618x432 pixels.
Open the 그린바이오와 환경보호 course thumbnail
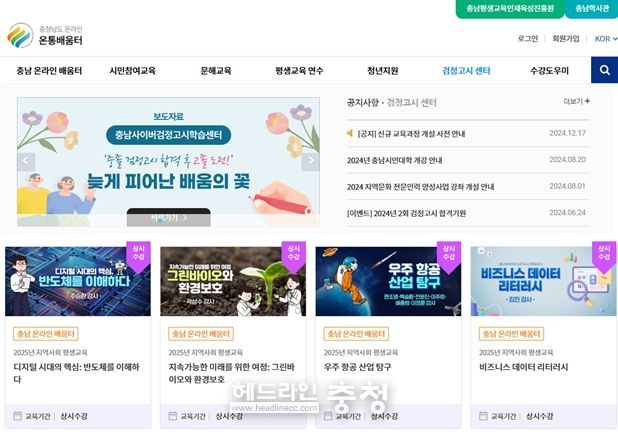(233, 281)
